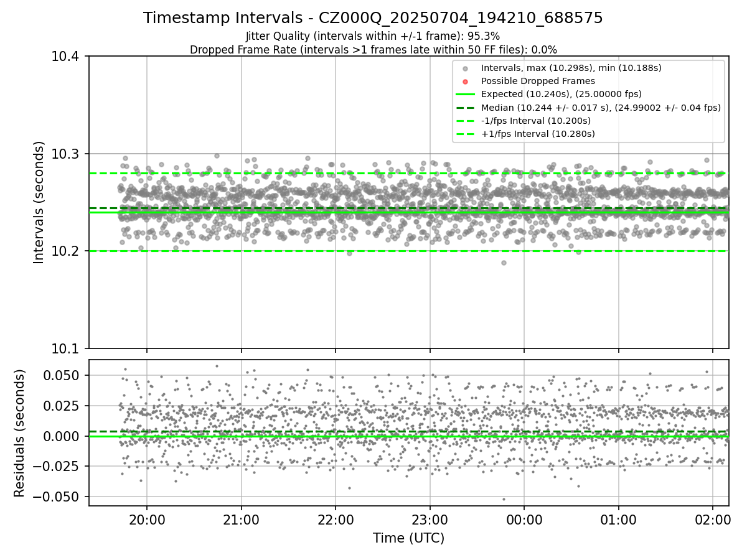This screenshot has width=747, height=560.
Task: Click legend entry "Expected (10.240s), (25.00000 fps)"
Action: pyautogui.click(x=561, y=94)
